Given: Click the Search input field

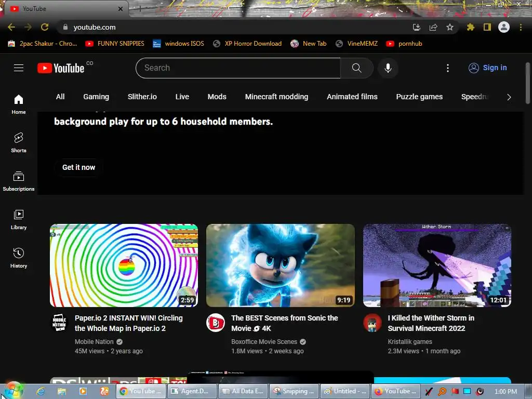Looking at the screenshot, I should click(x=238, y=68).
